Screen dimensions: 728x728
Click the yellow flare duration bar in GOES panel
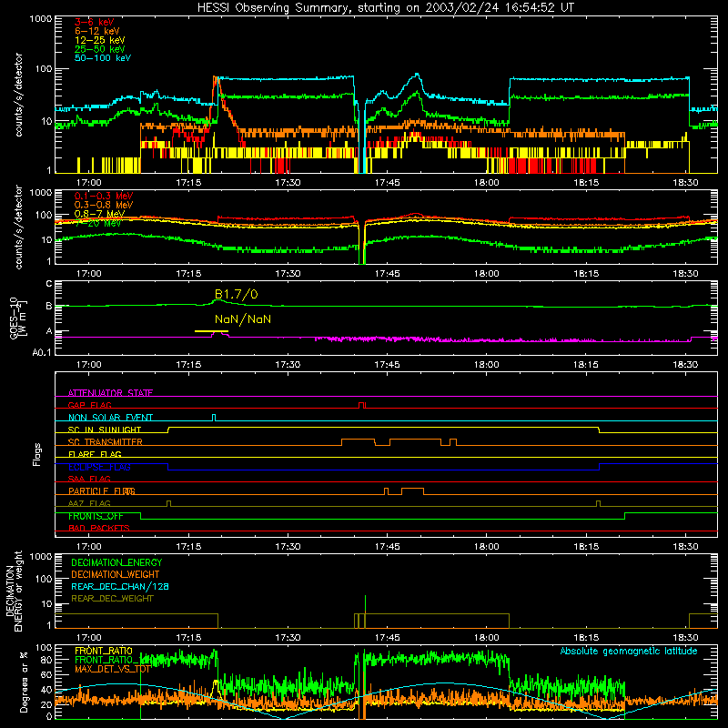(x=211, y=331)
